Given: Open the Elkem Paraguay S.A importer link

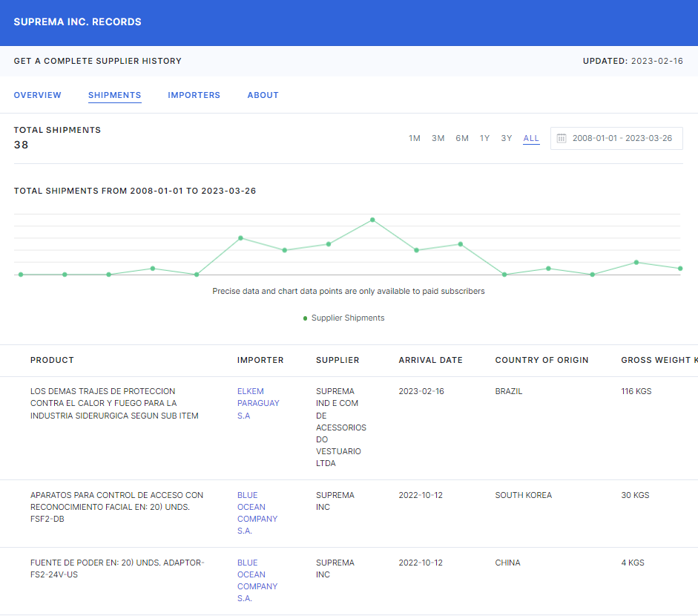Looking at the screenshot, I should coord(258,403).
